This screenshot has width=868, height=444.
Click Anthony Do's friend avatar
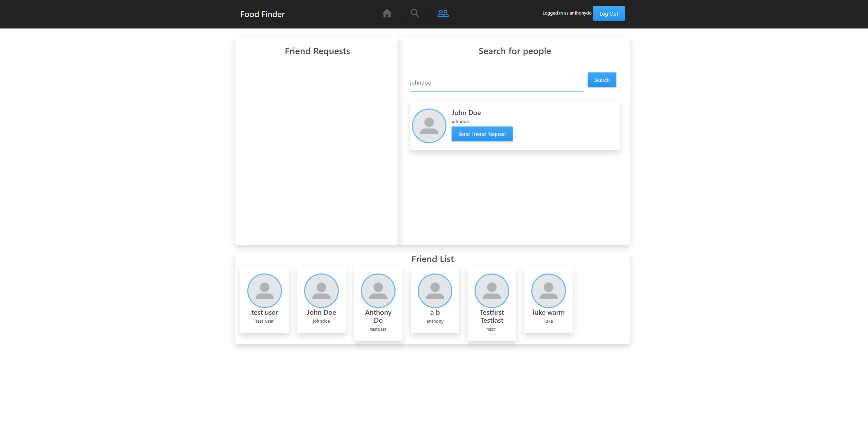click(x=378, y=291)
